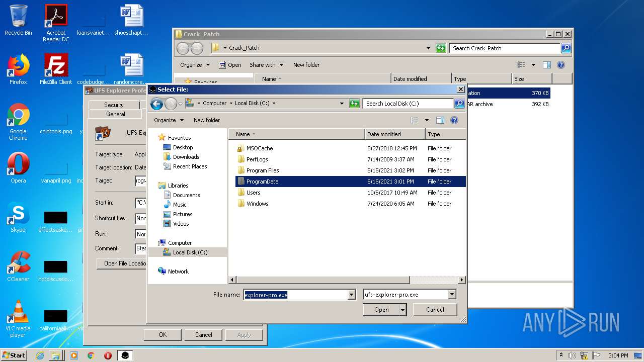Open Share with menu in Crack_Patch window
Screen dimensions: 644x362
tap(266, 65)
